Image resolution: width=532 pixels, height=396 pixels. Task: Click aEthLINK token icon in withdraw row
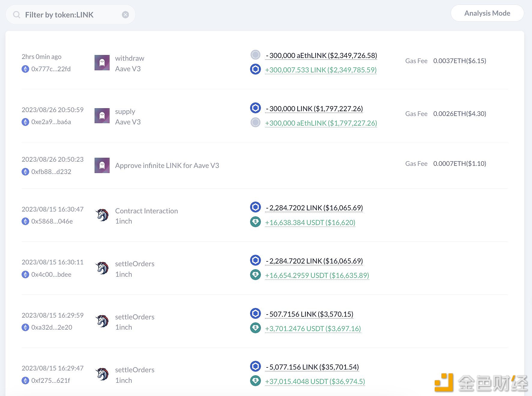(x=255, y=55)
